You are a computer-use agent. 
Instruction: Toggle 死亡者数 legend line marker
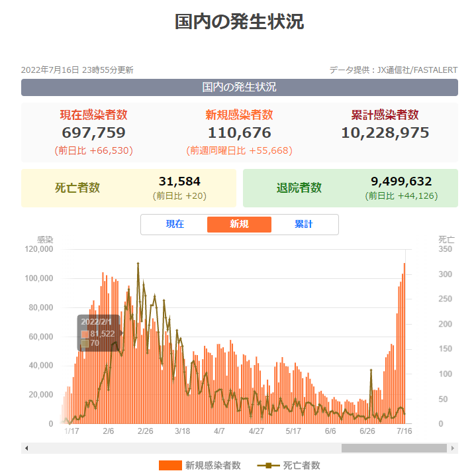(x=268, y=465)
